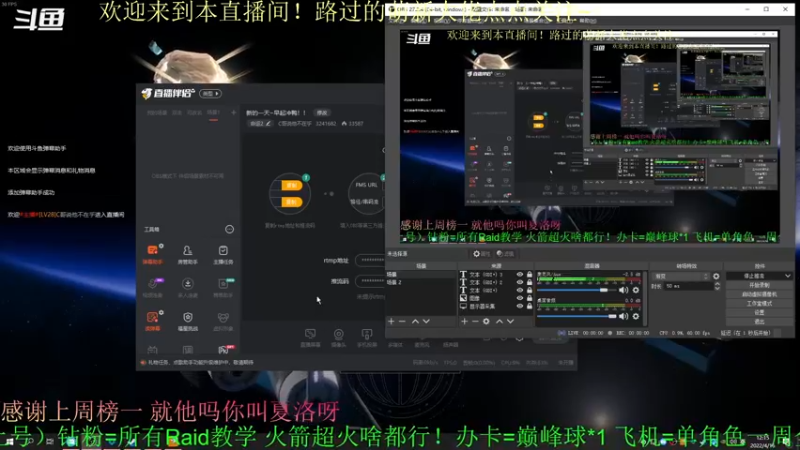Add a source in the OBS sources panel
The height and width of the screenshot is (450, 800).
(464, 321)
